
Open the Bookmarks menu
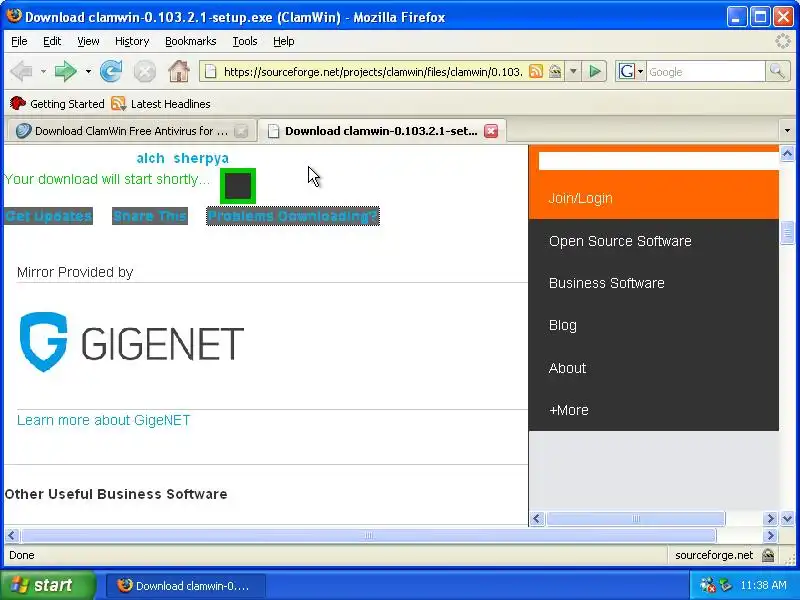click(190, 41)
